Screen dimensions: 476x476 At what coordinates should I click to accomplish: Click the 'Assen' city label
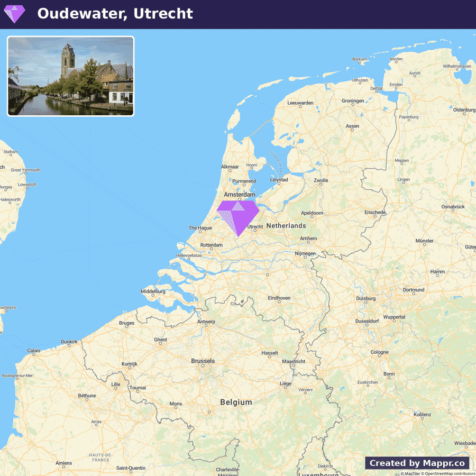point(352,126)
